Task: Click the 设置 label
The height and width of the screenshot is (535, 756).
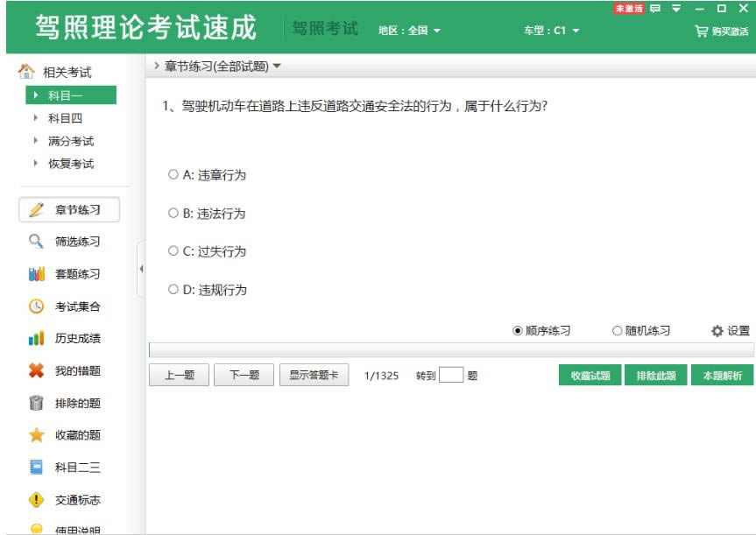Action: coord(738,331)
